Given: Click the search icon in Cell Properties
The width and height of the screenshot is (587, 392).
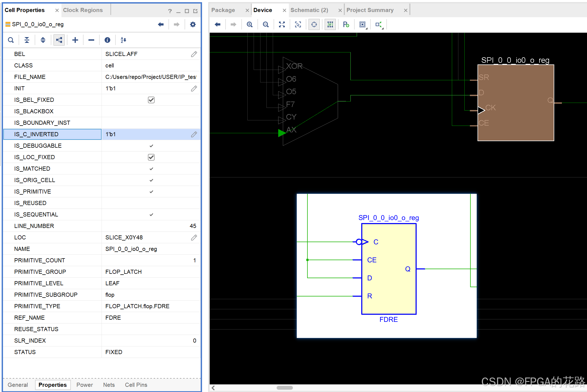Looking at the screenshot, I should [x=11, y=40].
